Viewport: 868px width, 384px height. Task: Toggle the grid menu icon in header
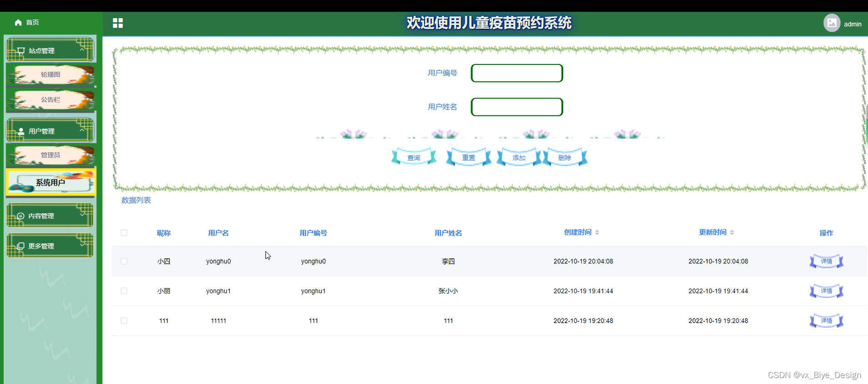118,23
